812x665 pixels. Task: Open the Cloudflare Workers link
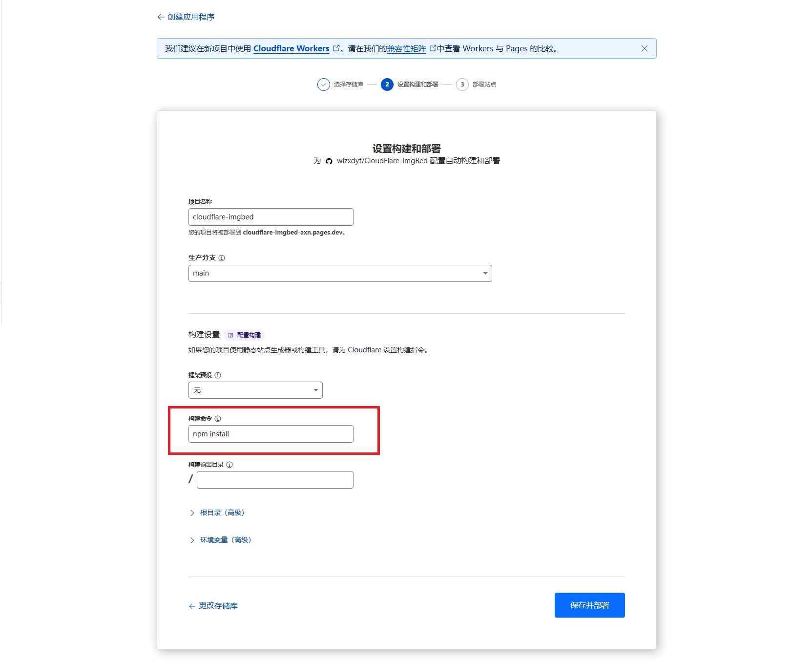291,48
